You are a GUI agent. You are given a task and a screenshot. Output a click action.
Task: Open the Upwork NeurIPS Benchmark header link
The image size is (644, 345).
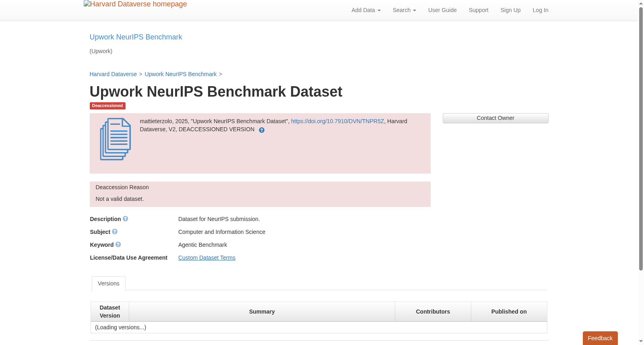coord(136,37)
